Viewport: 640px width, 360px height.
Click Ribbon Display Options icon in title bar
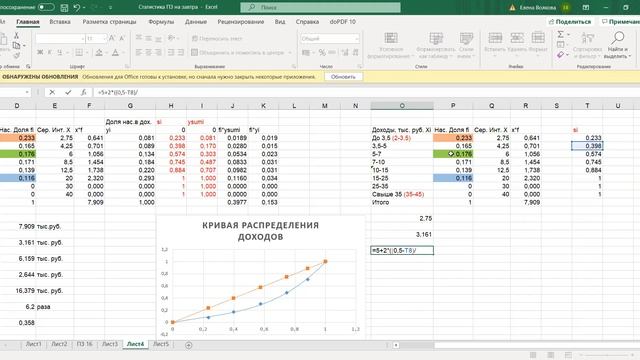click(586, 7)
